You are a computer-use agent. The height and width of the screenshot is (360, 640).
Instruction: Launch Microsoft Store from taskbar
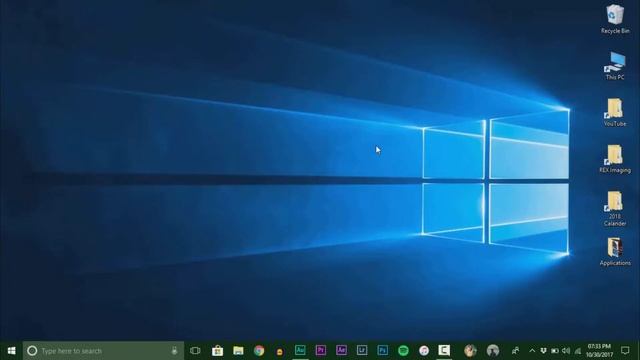(218, 351)
